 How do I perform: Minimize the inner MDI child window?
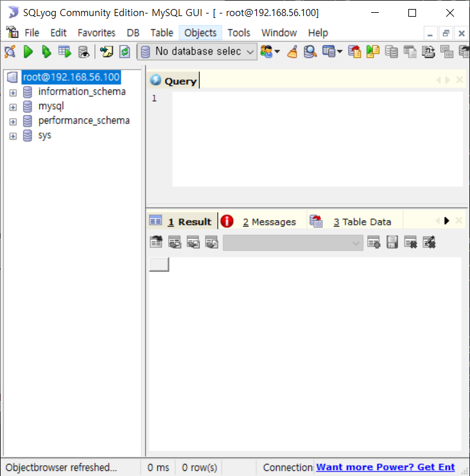(430, 33)
